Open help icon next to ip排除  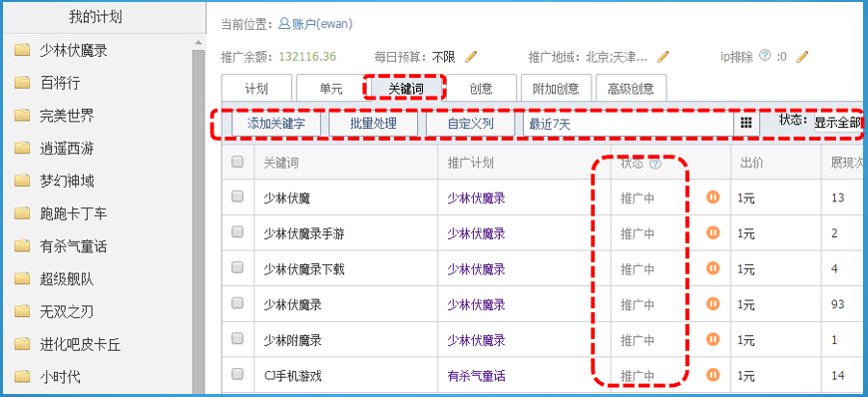(x=765, y=56)
